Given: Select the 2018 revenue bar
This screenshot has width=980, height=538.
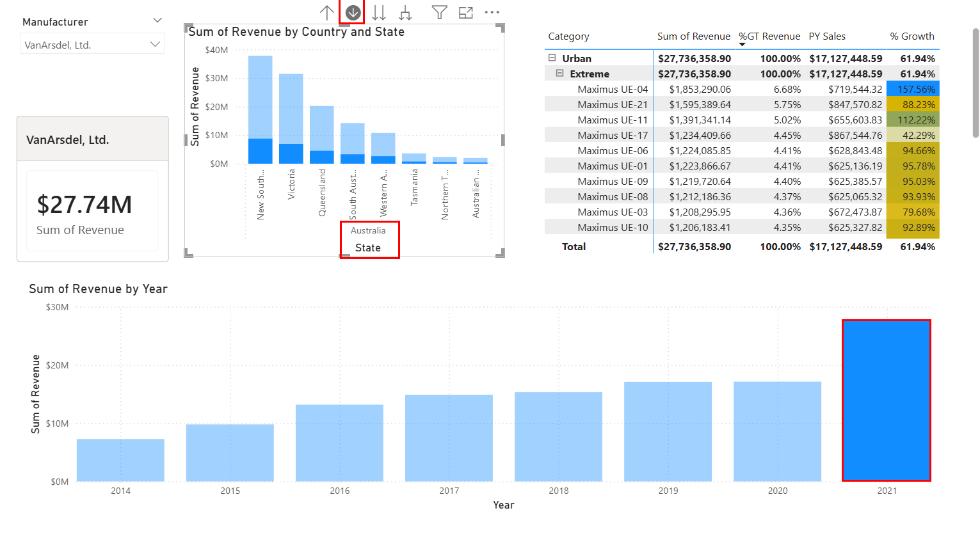Looking at the screenshot, I should pos(558,437).
